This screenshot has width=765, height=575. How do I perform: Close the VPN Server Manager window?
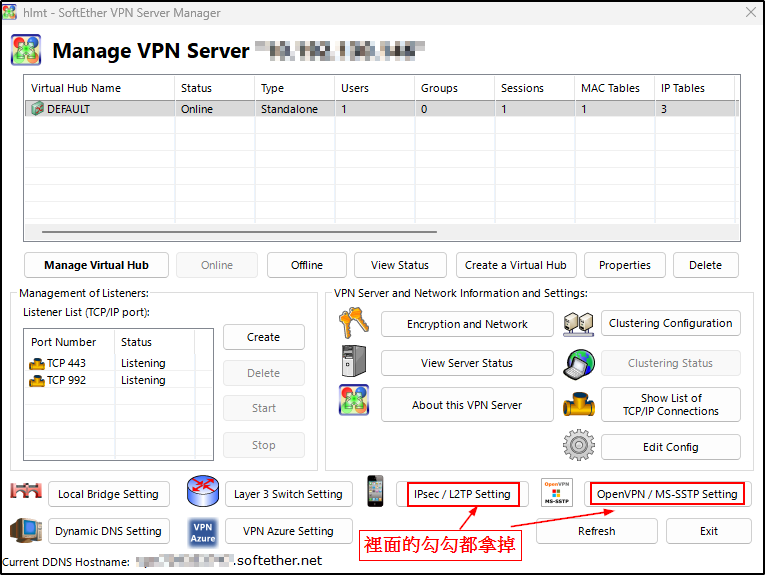pos(751,12)
